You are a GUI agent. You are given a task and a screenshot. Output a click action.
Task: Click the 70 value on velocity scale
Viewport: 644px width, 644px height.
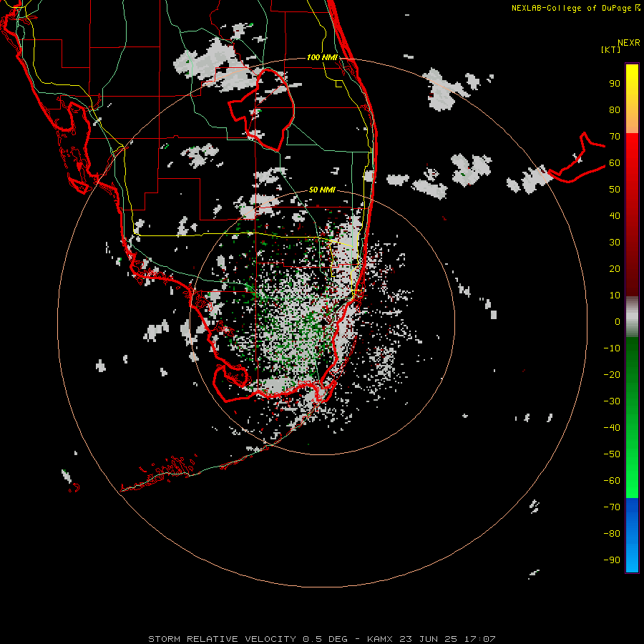(x=615, y=137)
